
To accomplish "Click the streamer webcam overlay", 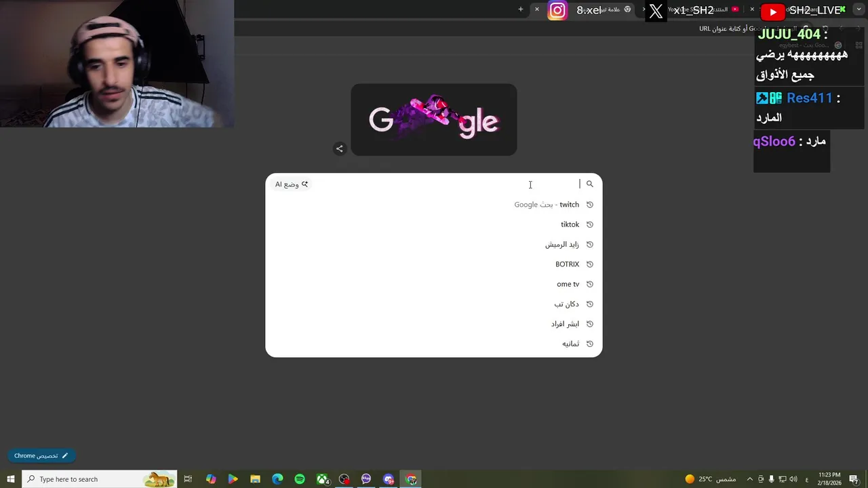I will coord(117,64).
